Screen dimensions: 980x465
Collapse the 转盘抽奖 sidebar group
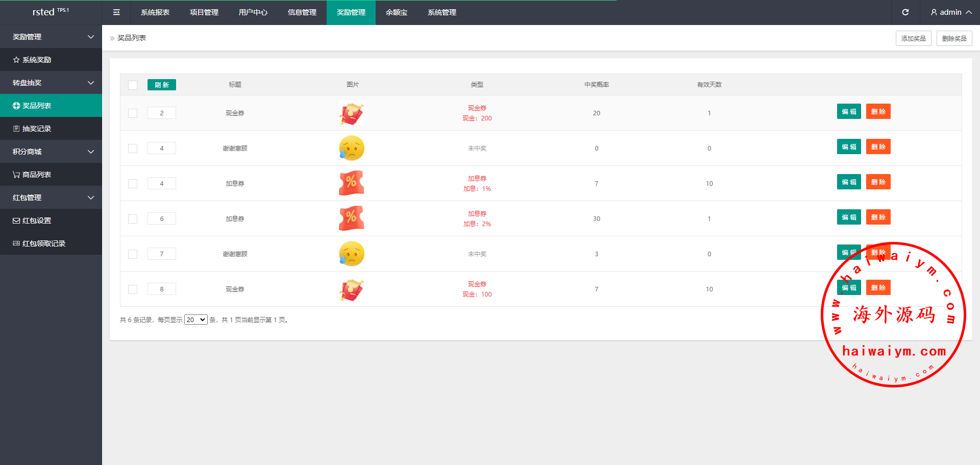click(x=51, y=83)
